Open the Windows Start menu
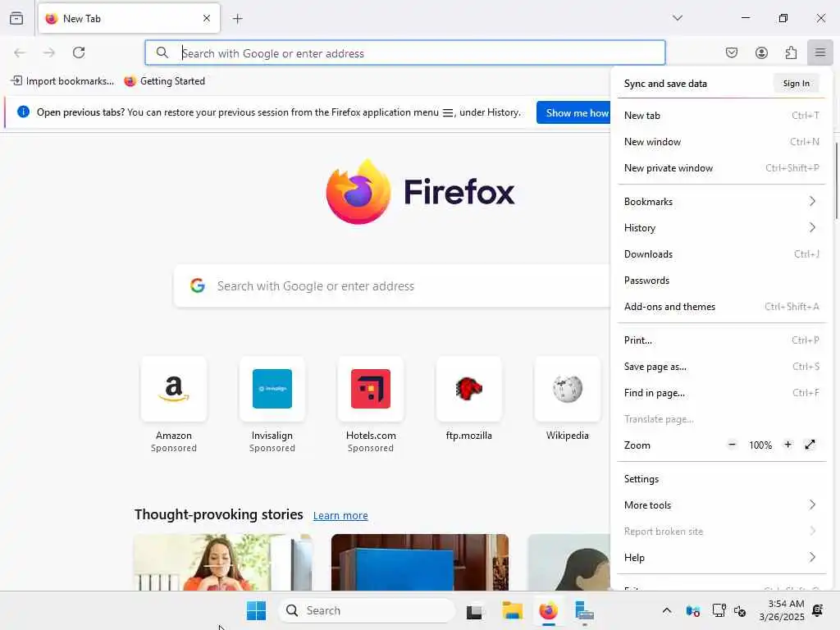The height and width of the screenshot is (630, 840). click(256, 610)
